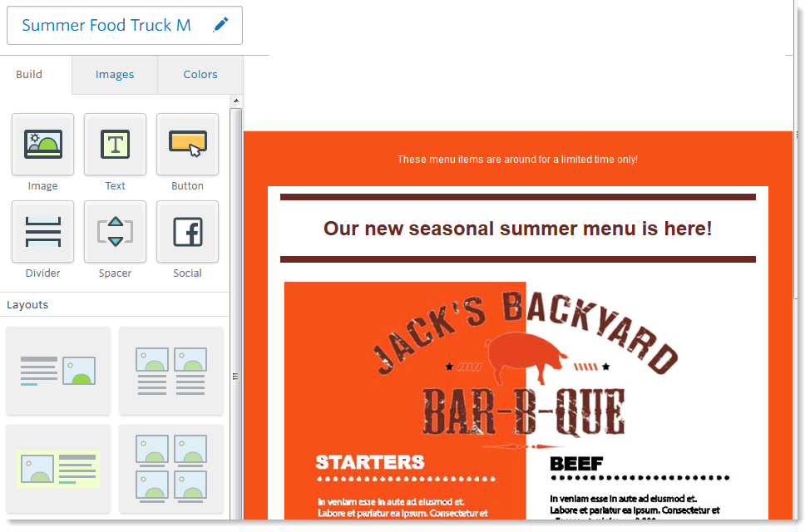
Task: Click the dark red divider above headline
Action: pyautogui.click(x=517, y=197)
